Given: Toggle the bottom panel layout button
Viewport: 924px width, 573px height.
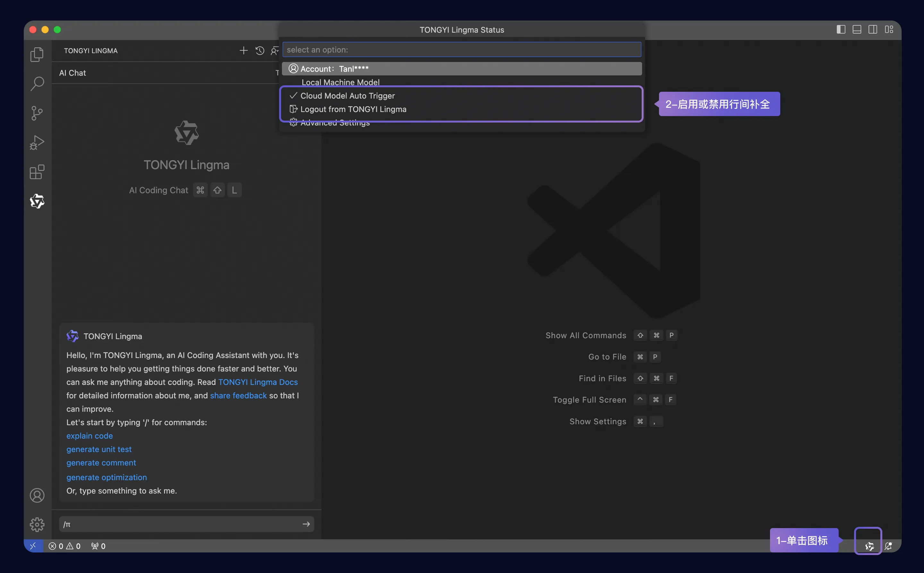Looking at the screenshot, I should (x=857, y=30).
